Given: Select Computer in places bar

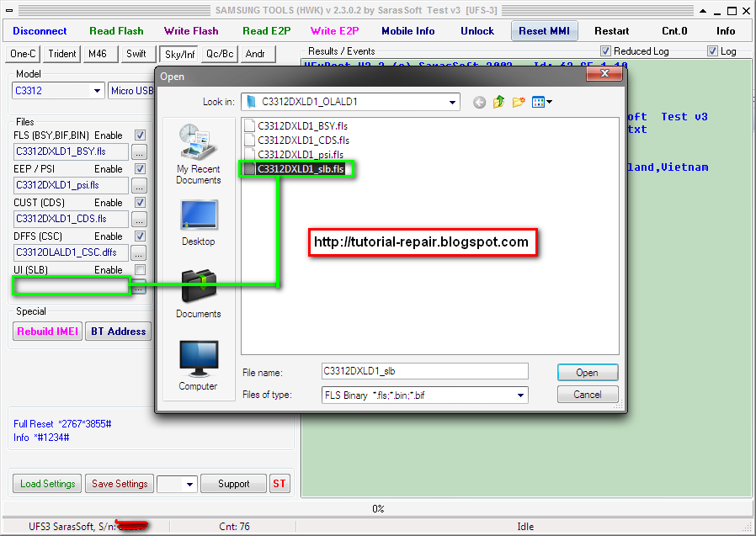Looking at the screenshot, I should coord(198,366).
